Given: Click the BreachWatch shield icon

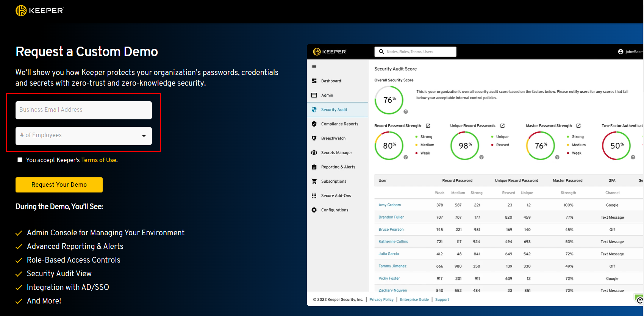Looking at the screenshot, I should (x=314, y=138).
